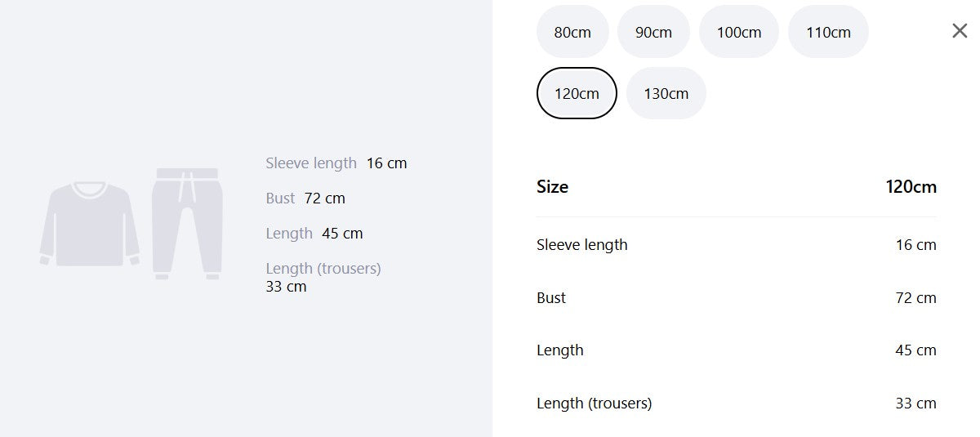Select the 110cm size button
Image resolution: width=980 pixels, height=437 pixels.
(x=828, y=32)
